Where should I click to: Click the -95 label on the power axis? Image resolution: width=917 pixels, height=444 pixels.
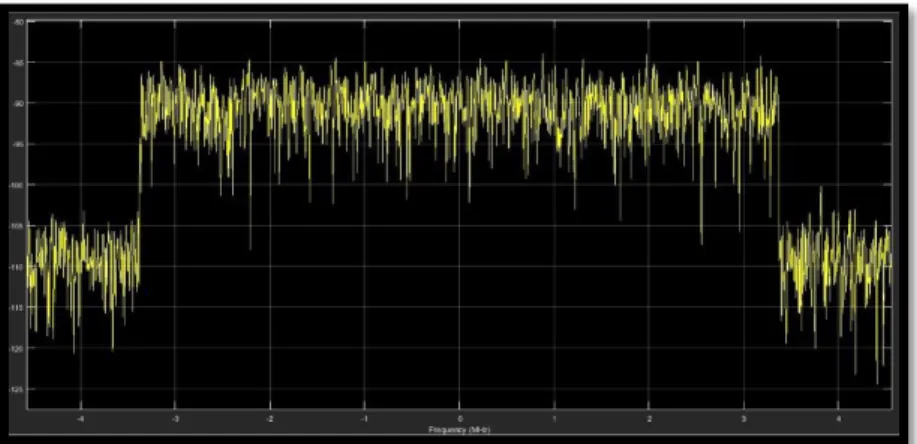18,144
